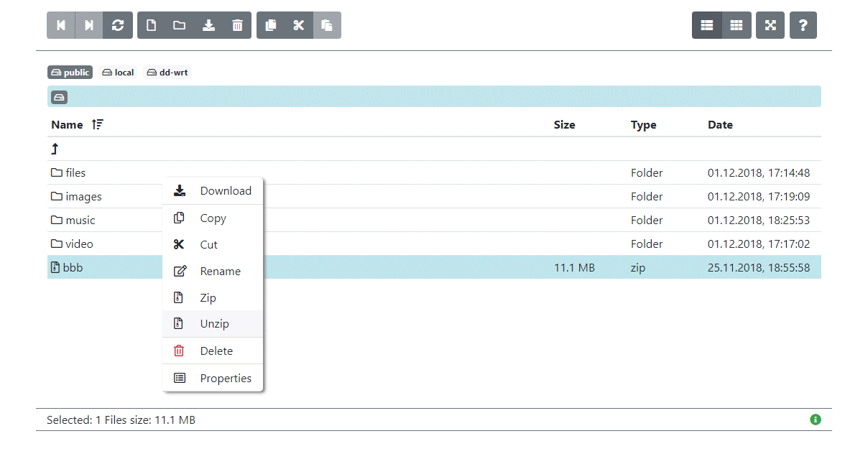This screenshot has height=454, width=868.
Task: Navigate back using the toolbar arrow
Action: tap(60, 24)
